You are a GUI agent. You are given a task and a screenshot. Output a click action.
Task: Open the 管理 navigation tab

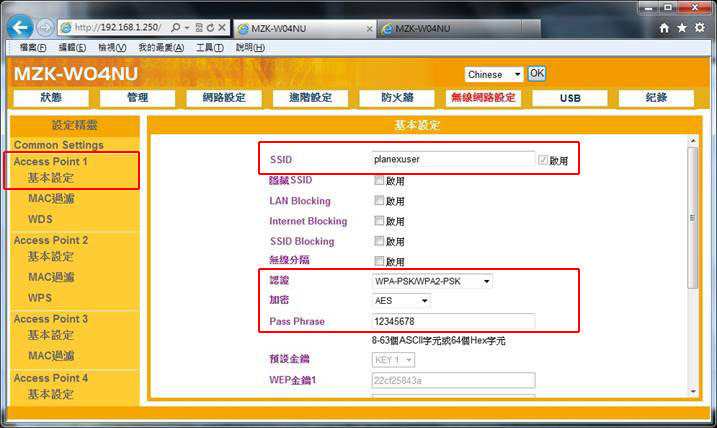[x=138, y=97]
